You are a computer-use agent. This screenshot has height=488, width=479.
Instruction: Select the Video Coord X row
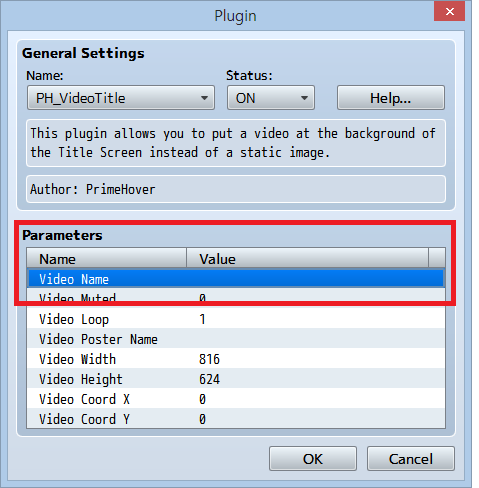236,399
